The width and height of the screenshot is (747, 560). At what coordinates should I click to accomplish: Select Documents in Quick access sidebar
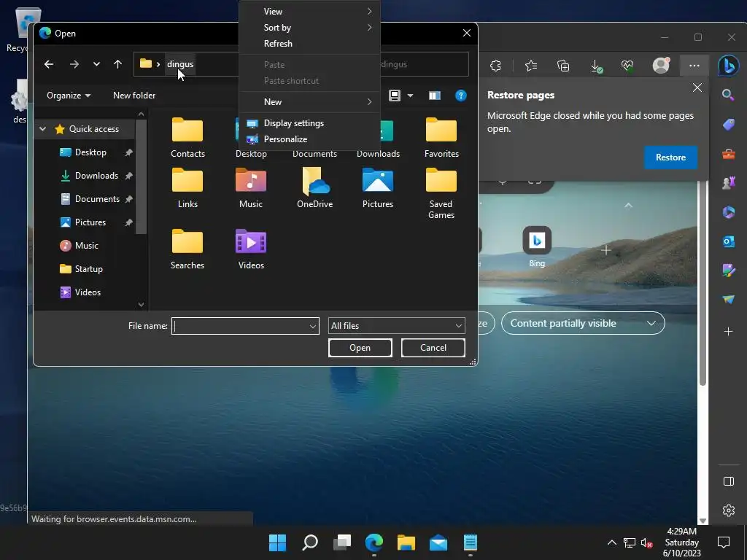(x=97, y=199)
